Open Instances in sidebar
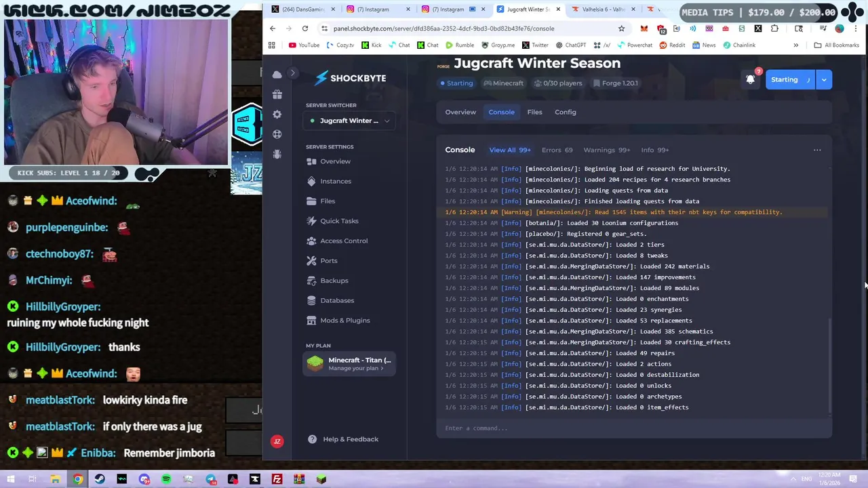Screen dimensions: 868x488 [335, 181]
